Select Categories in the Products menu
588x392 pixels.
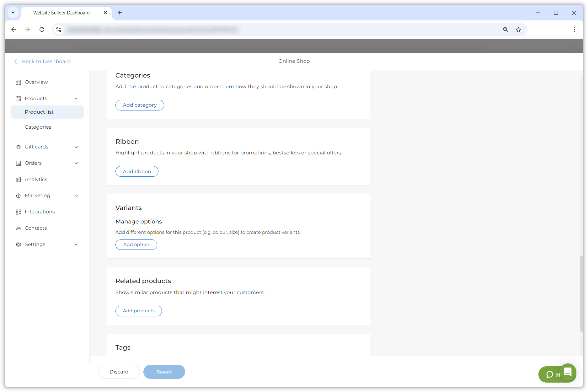(x=38, y=127)
